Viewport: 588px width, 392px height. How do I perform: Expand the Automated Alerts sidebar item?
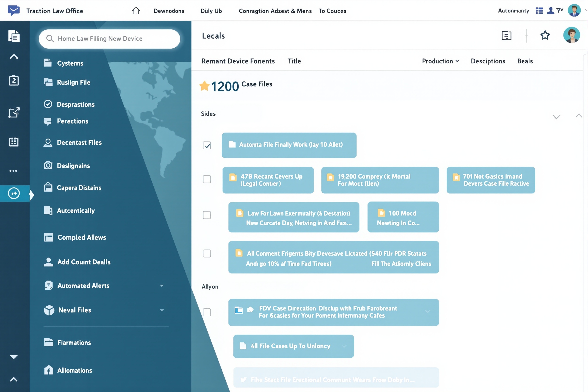[162, 286]
